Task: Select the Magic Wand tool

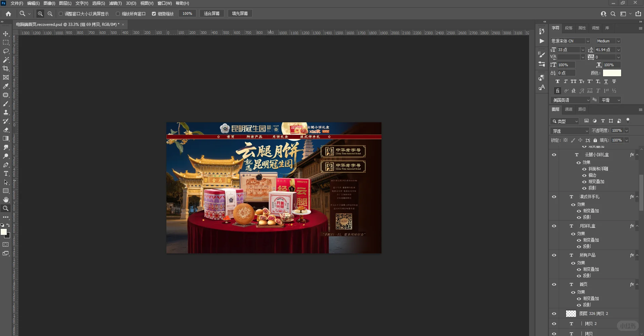Action: click(x=6, y=60)
